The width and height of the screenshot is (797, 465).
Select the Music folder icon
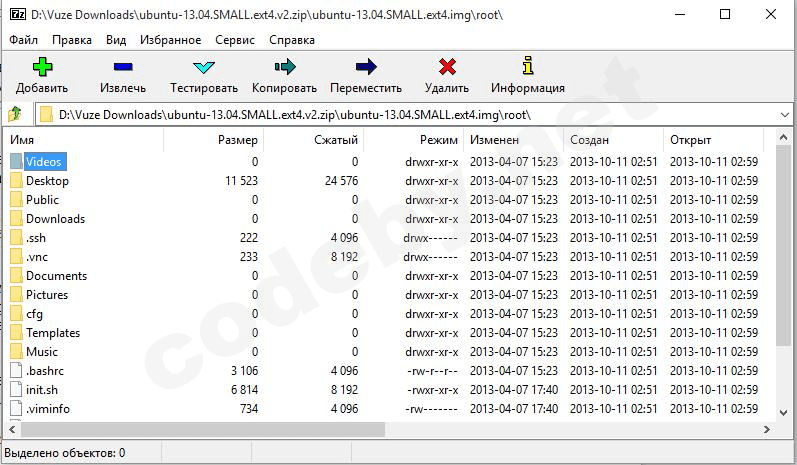pos(16,352)
